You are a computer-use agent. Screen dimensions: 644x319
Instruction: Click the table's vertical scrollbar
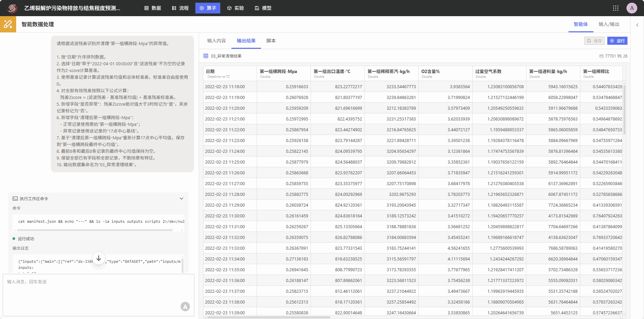tap(624, 109)
